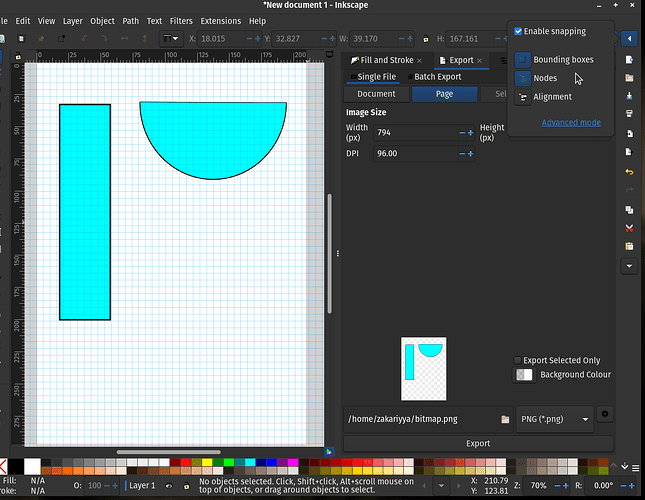Viewport: 645px width, 500px height.
Task: Click the cyan rectangle on the canvas
Action: coord(85,212)
